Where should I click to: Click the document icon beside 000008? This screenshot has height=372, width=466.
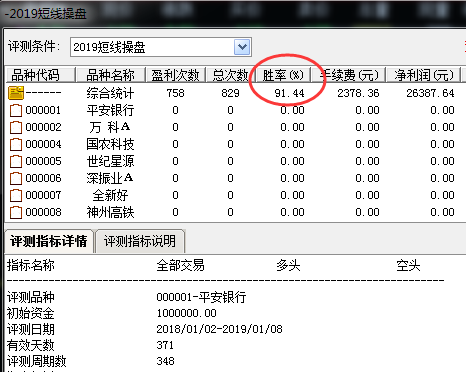click(16, 212)
